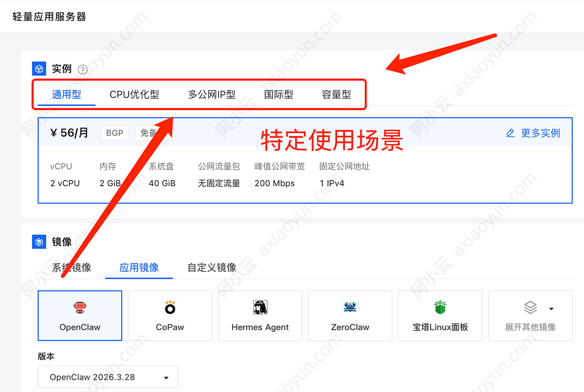Click the BGP label on the instance card
This screenshot has width=584, height=392.
click(114, 132)
